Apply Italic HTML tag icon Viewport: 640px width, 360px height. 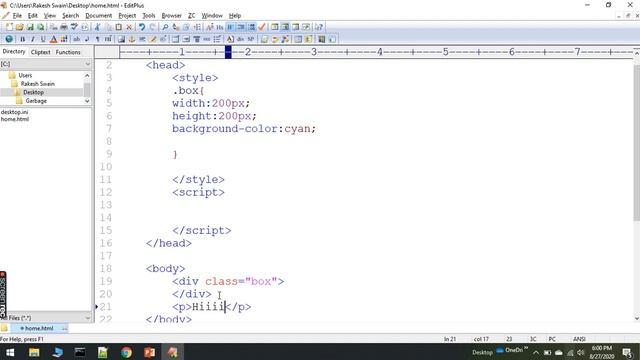[x=33, y=39]
